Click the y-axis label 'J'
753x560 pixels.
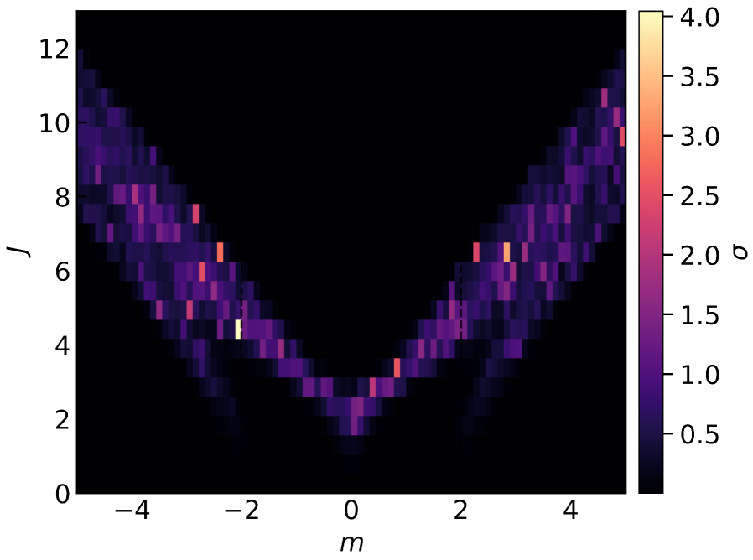coord(18,250)
